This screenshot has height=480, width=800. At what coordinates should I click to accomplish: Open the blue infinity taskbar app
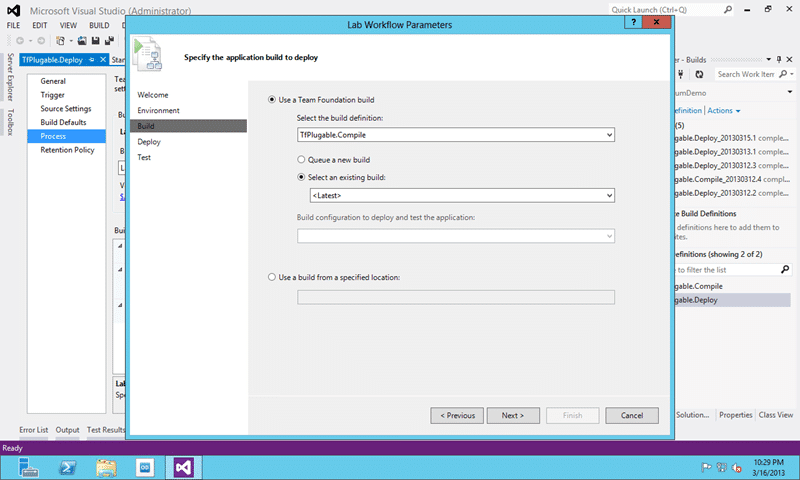tap(145, 467)
